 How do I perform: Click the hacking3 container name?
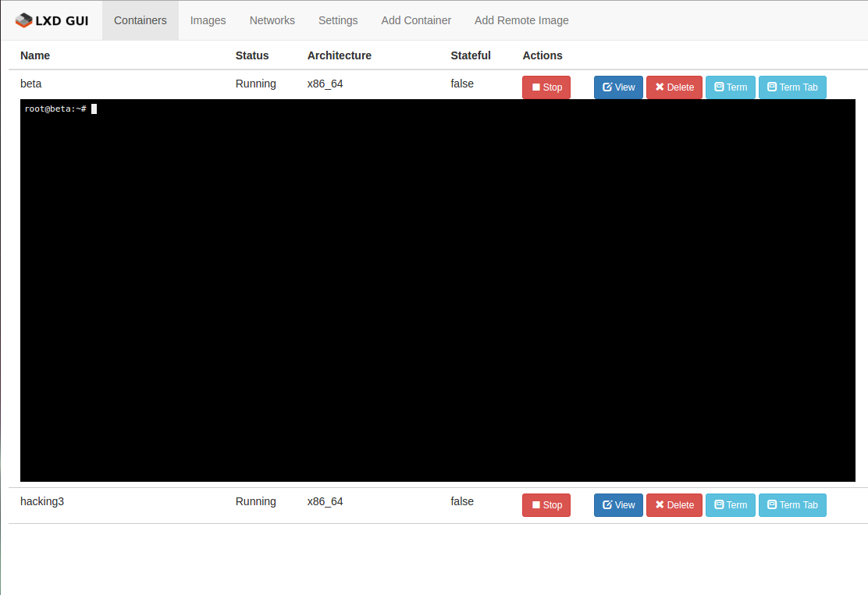(42, 501)
